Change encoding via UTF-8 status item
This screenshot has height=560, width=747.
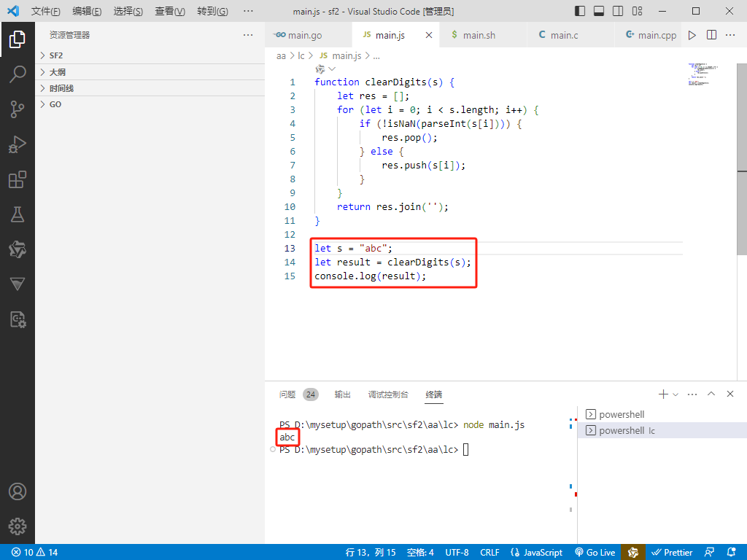click(x=457, y=553)
